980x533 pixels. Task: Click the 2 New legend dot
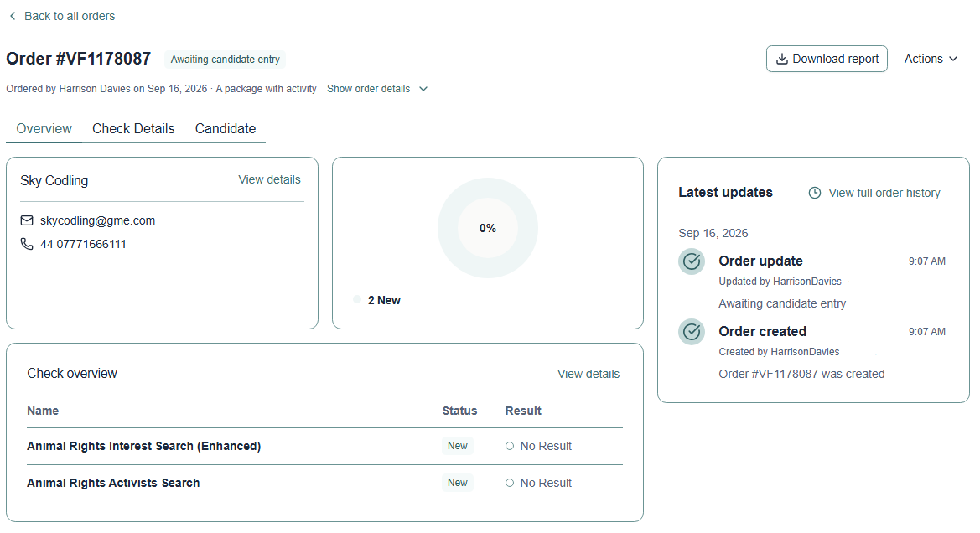(357, 300)
